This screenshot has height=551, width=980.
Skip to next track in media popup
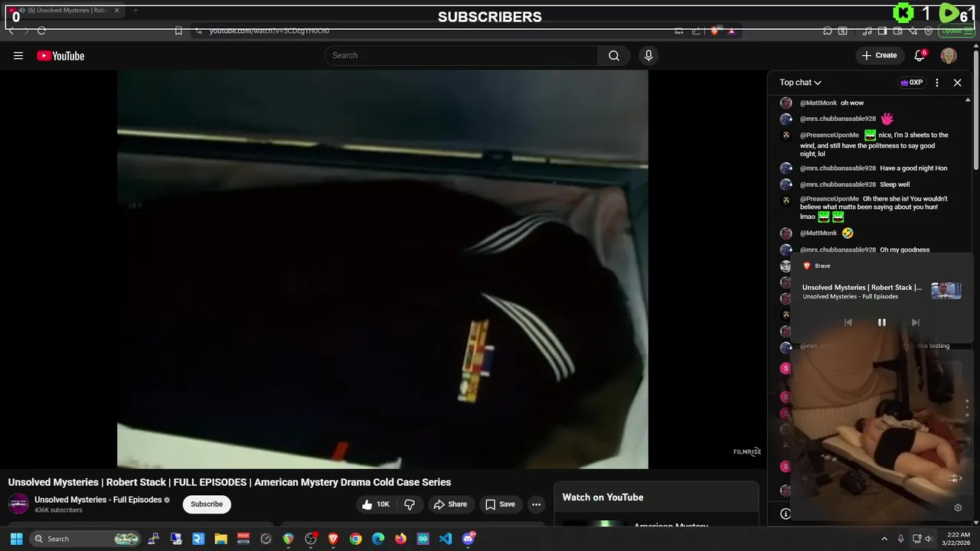tap(915, 322)
